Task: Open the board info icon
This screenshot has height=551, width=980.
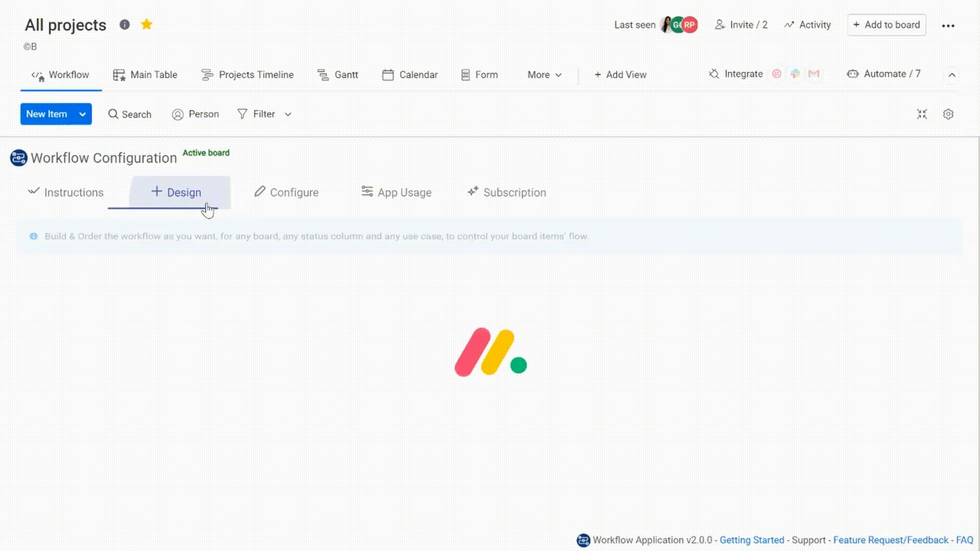Action: pos(125,24)
